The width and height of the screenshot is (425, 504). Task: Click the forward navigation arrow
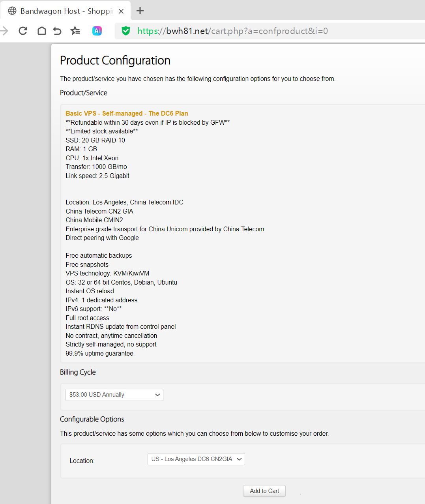[x=4, y=31]
